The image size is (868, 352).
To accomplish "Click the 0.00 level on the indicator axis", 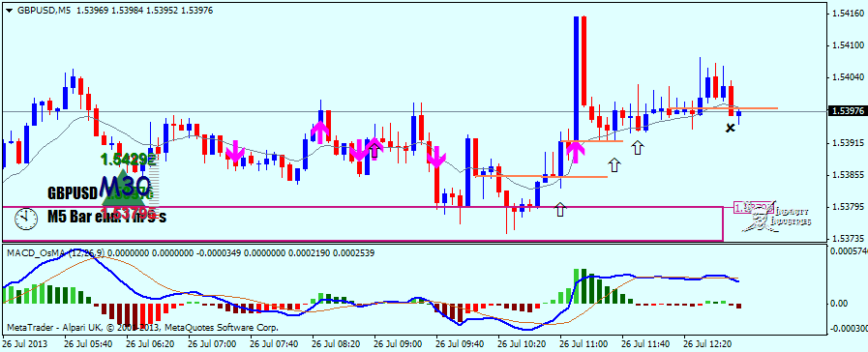I will [x=840, y=304].
